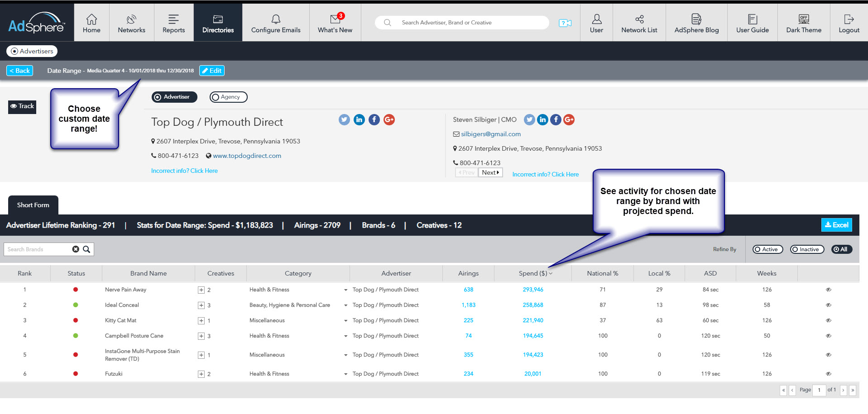The height and width of the screenshot is (414, 868).
Task: Go to the next results page
Action: tap(843, 390)
